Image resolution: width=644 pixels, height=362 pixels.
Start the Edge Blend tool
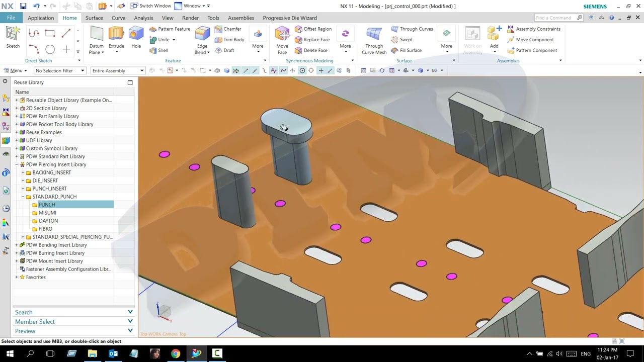(x=202, y=40)
